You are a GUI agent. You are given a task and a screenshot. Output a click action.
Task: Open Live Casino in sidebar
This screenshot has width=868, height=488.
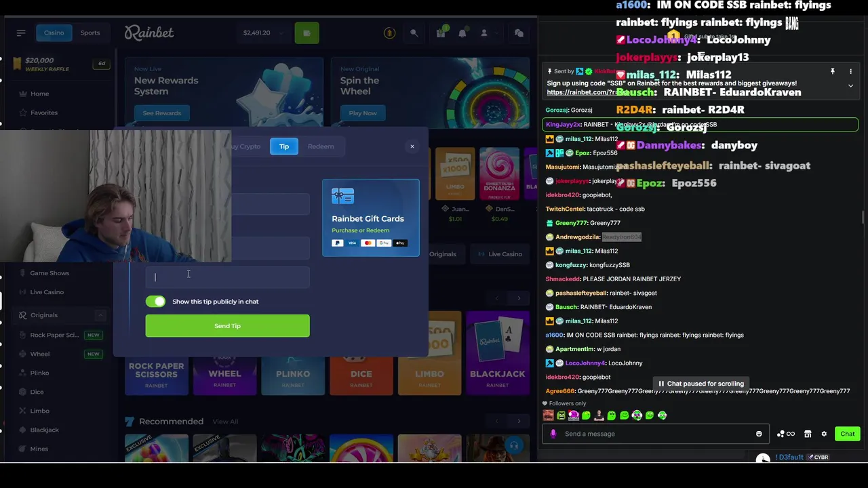click(47, 292)
